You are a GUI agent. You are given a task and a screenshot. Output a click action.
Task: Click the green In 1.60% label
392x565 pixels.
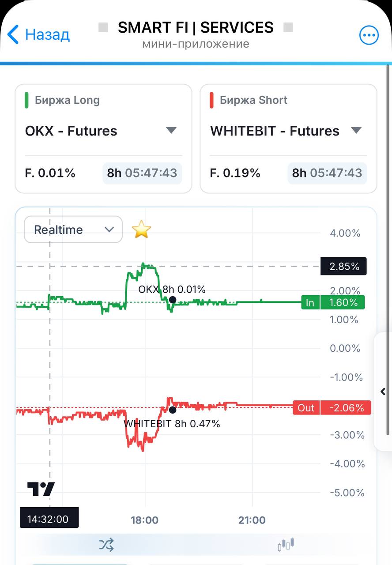[x=333, y=302]
